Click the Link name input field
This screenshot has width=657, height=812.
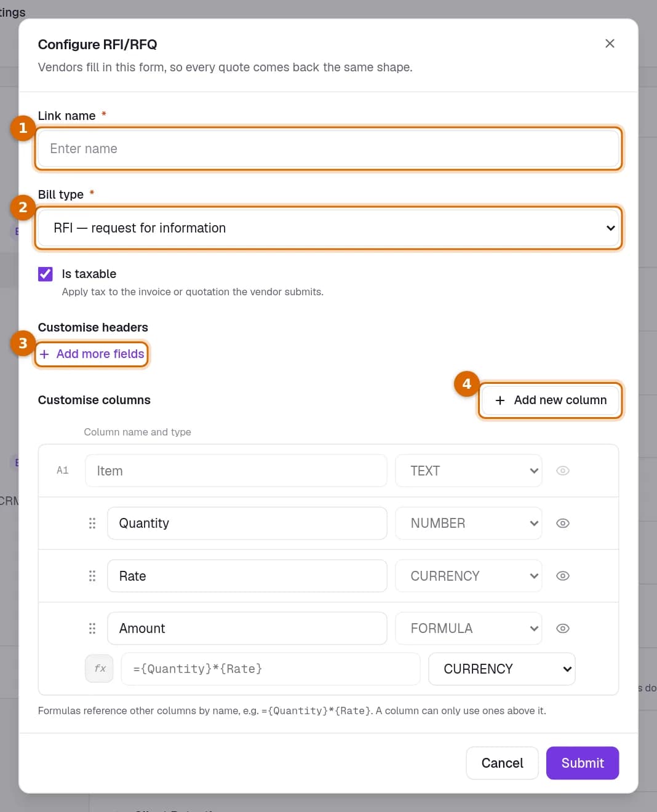click(x=328, y=148)
